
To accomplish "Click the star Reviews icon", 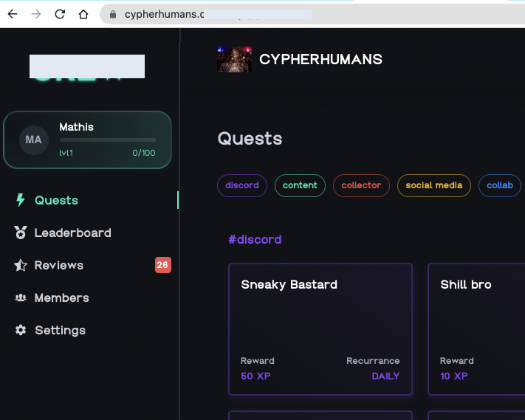I will click(x=21, y=265).
